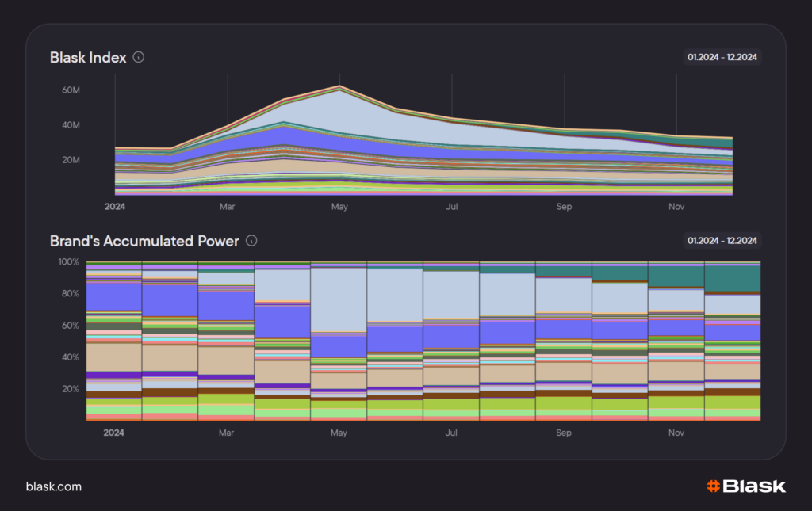Click the Jul label under accumulated power chart
Screen dimensions: 812x511
pos(451,433)
